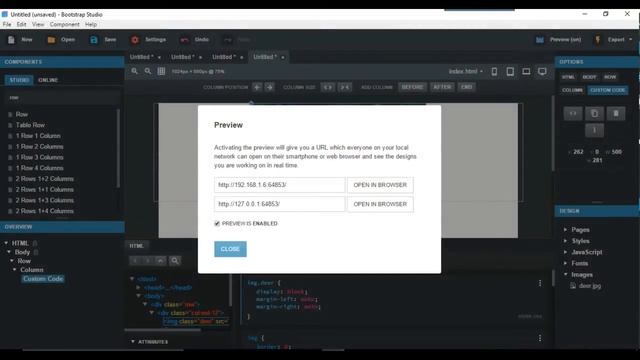Open Settings from the gear icon

pyautogui.click(x=135, y=40)
